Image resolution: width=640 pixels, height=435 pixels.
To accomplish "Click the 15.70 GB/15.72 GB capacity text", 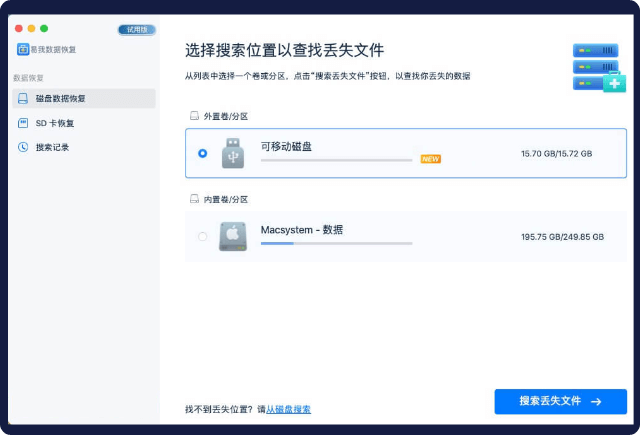I will point(556,154).
